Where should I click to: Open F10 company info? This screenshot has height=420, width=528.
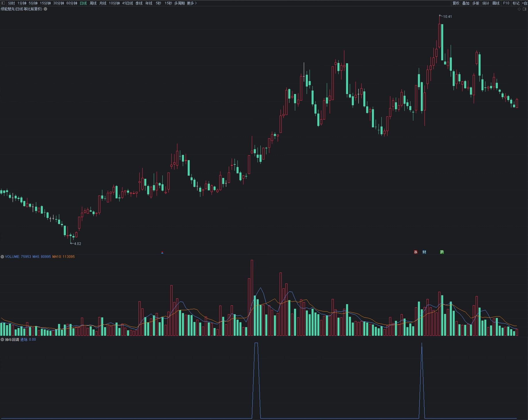tap(506, 3)
